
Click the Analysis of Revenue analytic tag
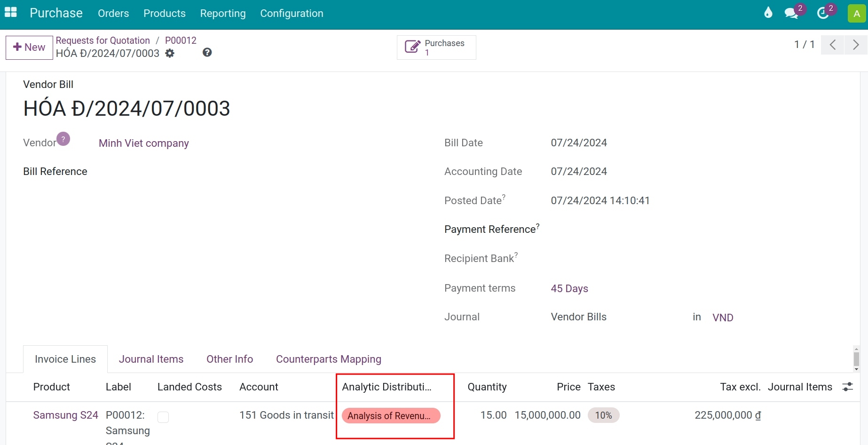tap(391, 416)
